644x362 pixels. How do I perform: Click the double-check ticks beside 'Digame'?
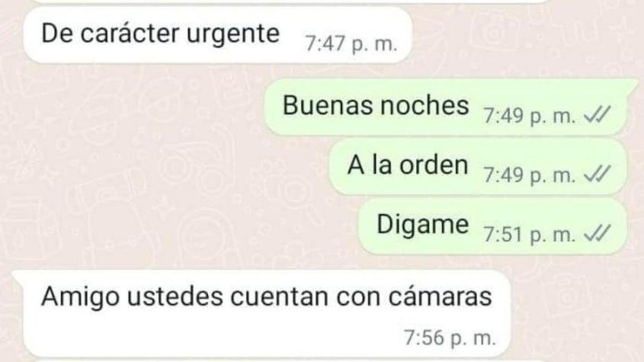point(598,234)
